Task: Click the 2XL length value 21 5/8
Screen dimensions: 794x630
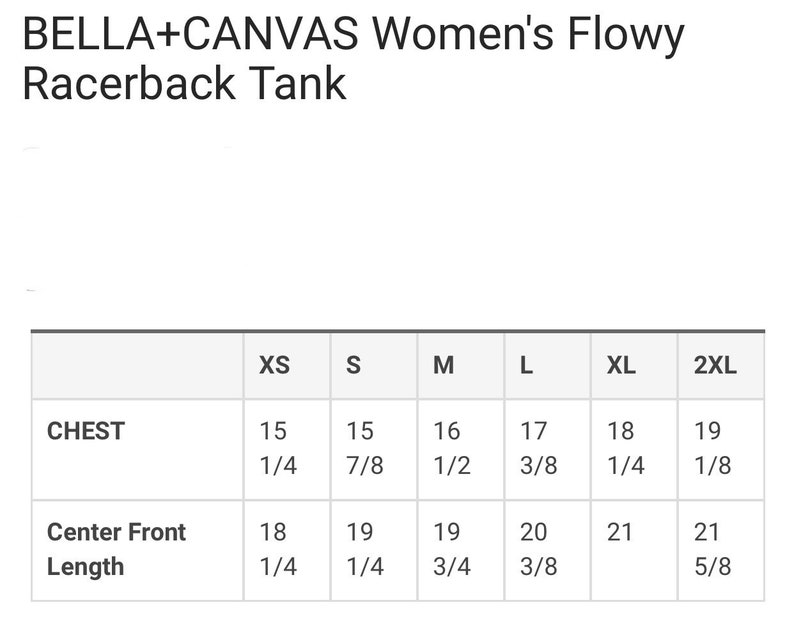Action: click(712, 549)
